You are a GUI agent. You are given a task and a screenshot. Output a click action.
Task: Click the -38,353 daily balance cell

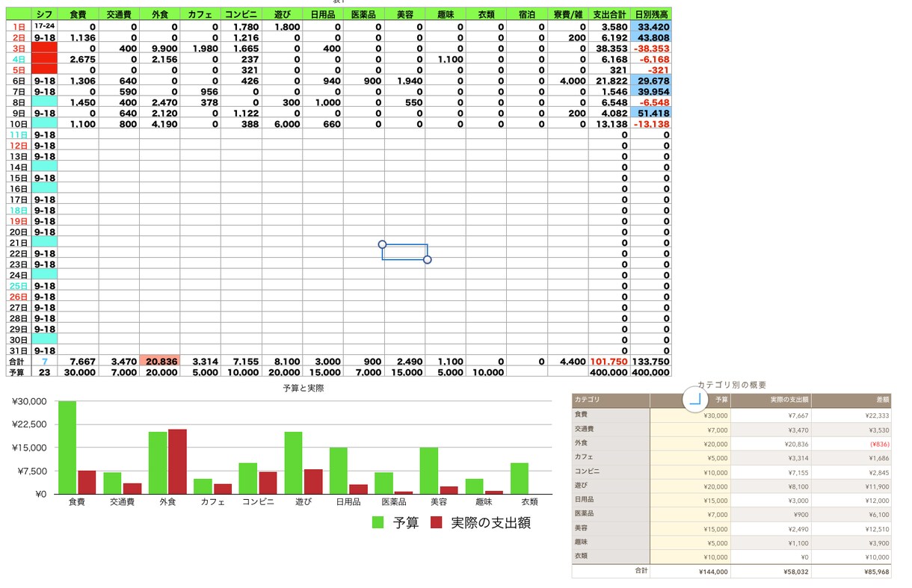651,48
